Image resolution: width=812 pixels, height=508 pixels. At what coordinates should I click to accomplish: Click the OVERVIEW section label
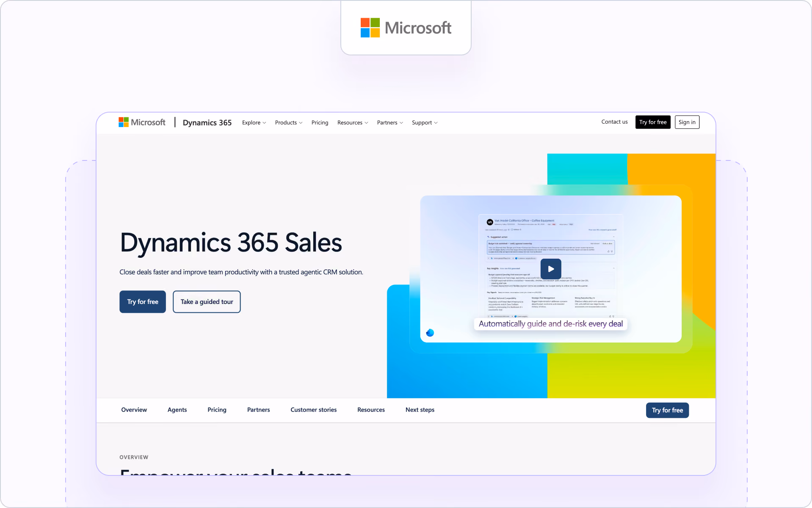click(x=134, y=457)
